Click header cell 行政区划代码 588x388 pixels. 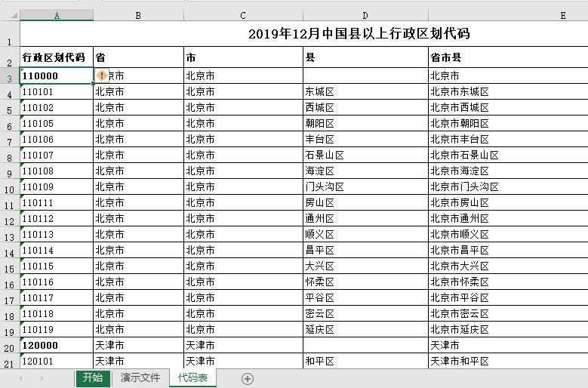57,57
